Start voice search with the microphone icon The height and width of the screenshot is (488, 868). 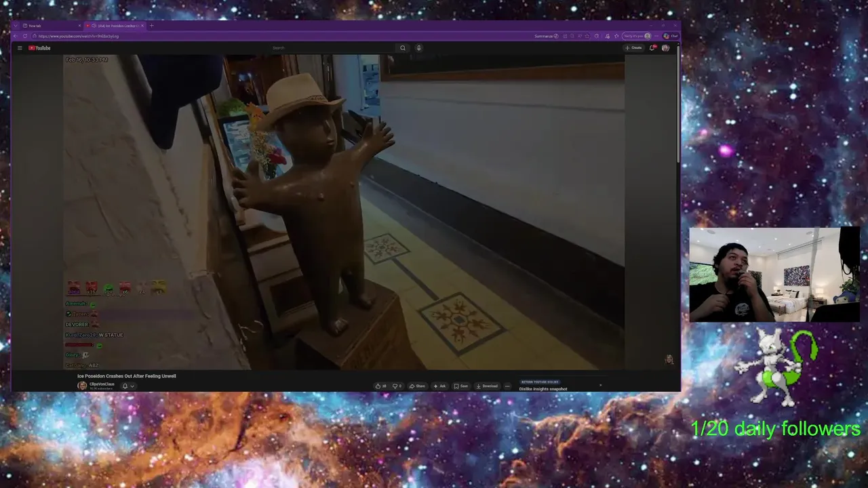pyautogui.click(x=419, y=48)
